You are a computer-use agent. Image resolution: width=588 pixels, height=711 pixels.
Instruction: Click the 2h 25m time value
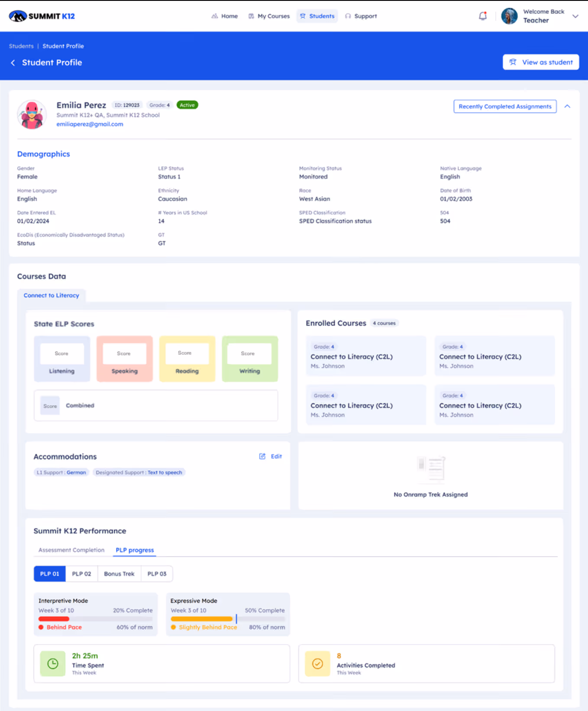[x=85, y=656]
